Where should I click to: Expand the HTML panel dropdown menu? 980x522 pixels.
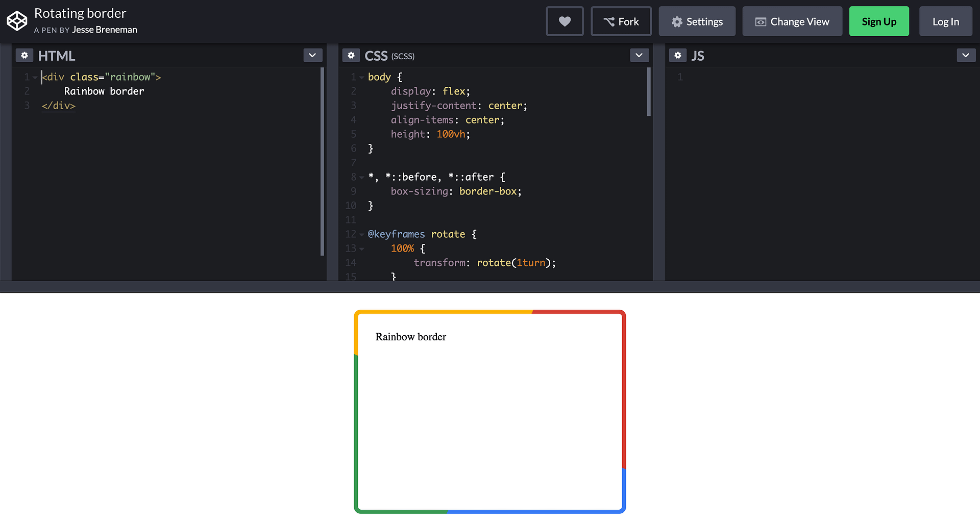312,55
